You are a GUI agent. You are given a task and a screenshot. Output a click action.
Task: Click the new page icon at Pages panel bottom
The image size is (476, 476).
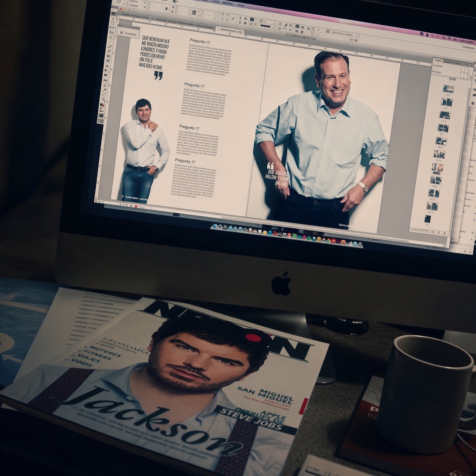(439, 233)
